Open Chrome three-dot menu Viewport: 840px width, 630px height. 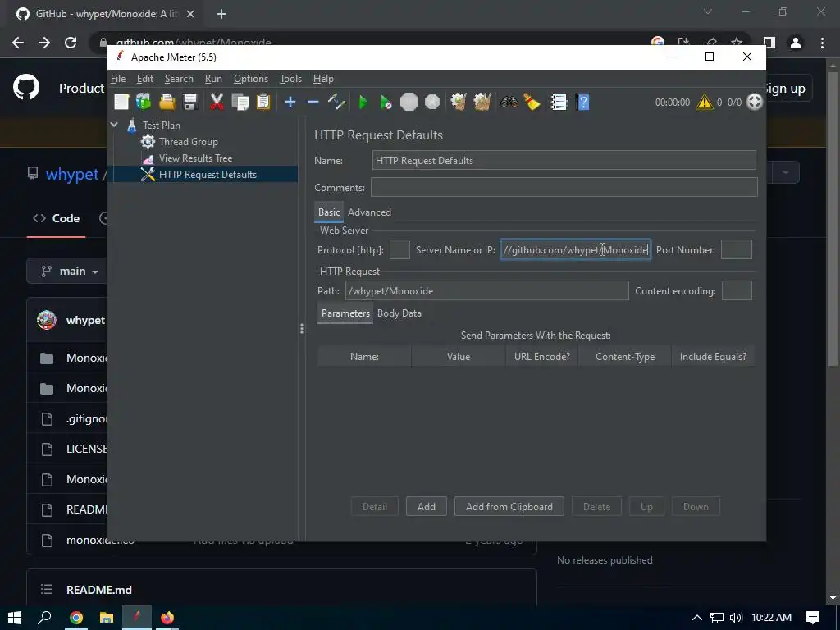822,43
